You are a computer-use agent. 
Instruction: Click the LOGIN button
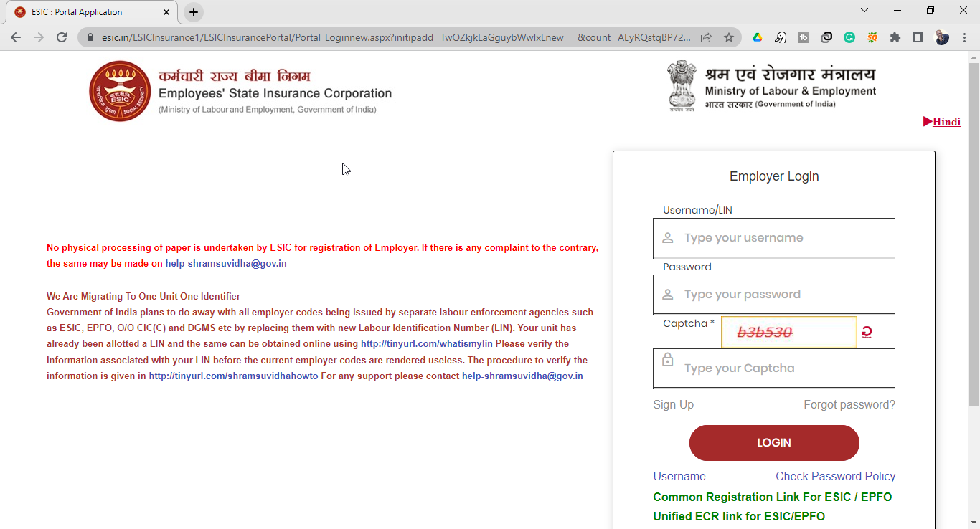coord(774,443)
